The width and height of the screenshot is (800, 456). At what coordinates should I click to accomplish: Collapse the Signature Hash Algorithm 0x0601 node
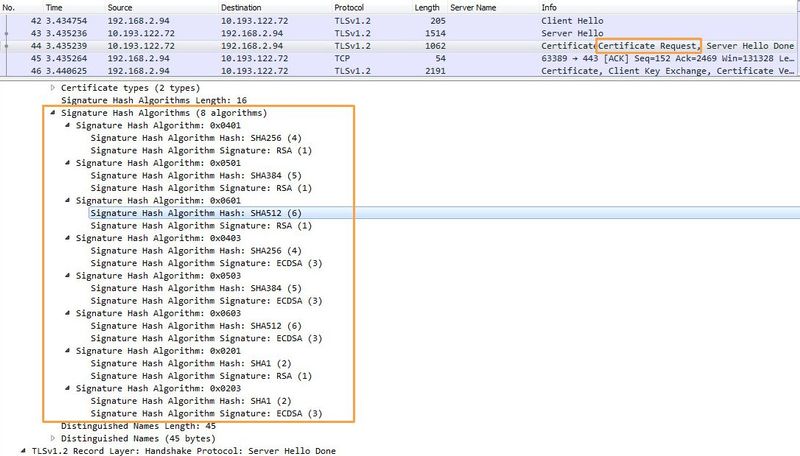click(x=67, y=200)
